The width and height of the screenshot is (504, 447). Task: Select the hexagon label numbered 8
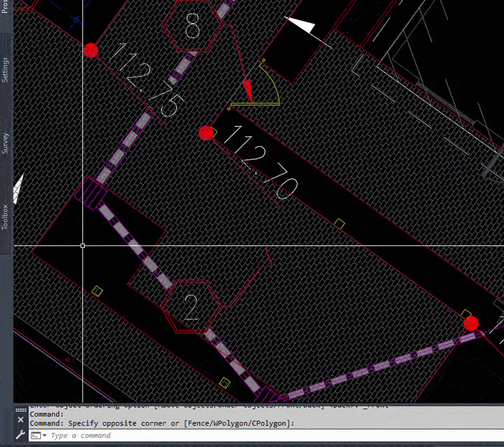tap(193, 26)
